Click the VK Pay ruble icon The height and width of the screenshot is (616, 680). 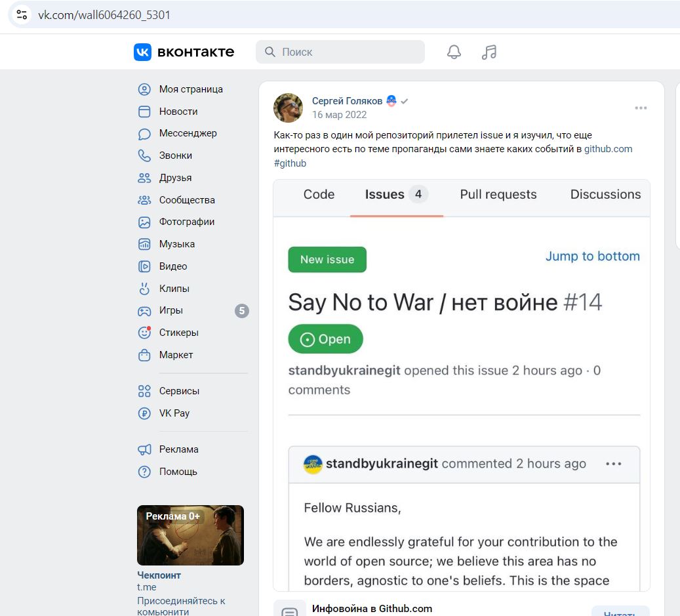click(x=144, y=413)
